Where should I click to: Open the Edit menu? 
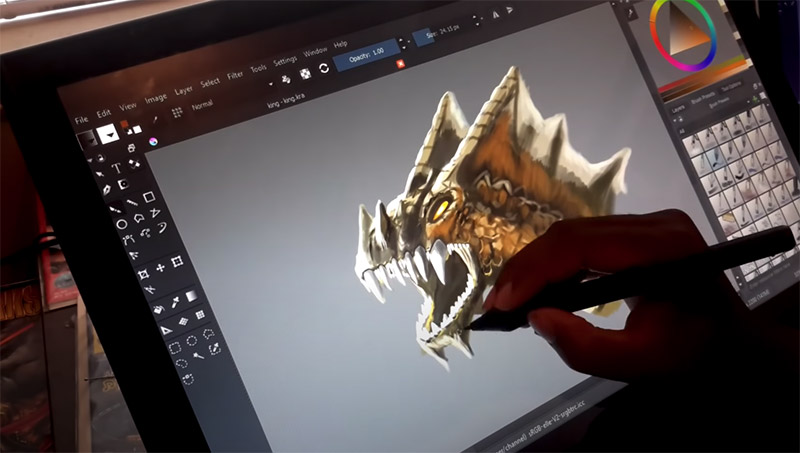click(x=104, y=113)
